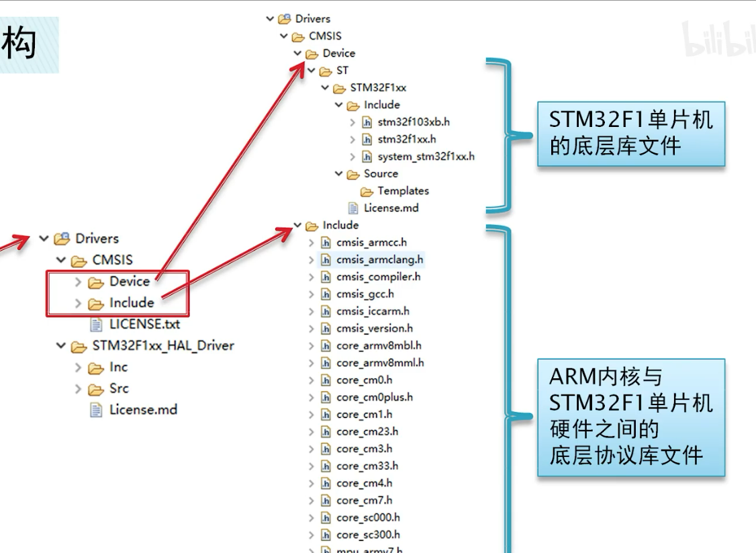The height and width of the screenshot is (553, 756).
Task: Select the core_cm3.h file name
Action: coord(364,450)
